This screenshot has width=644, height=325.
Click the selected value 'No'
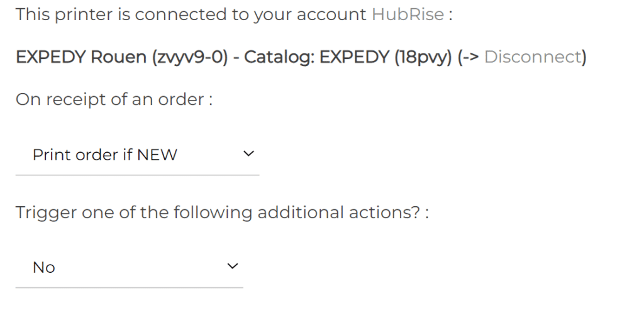pyautogui.click(x=44, y=268)
